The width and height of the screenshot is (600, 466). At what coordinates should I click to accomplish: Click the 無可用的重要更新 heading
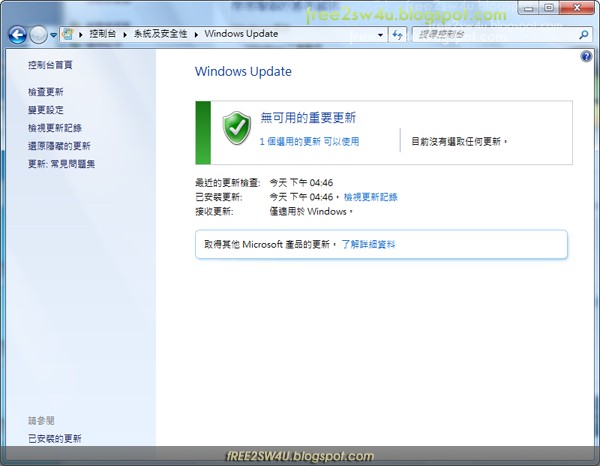point(308,117)
